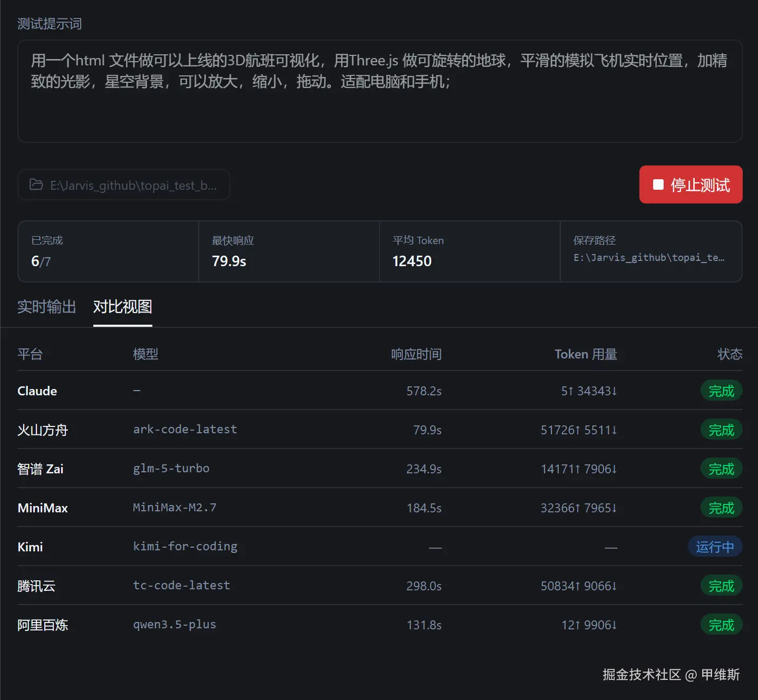This screenshot has width=758, height=700.
Task: Click the 完成 status badge for 火山方舟
Action: 722,430
